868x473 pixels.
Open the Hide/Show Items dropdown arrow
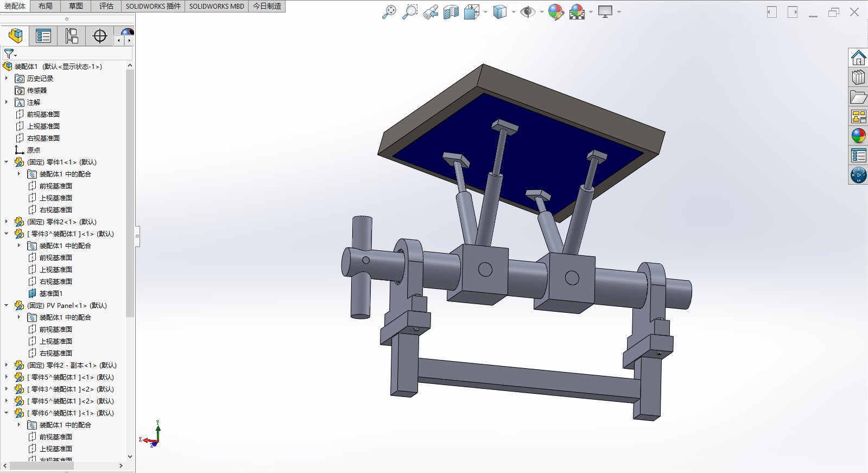click(542, 12)
